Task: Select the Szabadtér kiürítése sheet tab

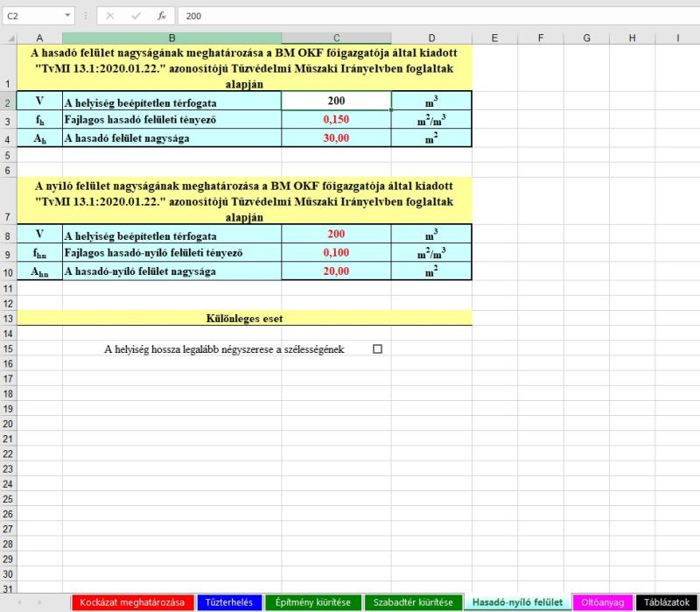Action: [x=413, y=602]
